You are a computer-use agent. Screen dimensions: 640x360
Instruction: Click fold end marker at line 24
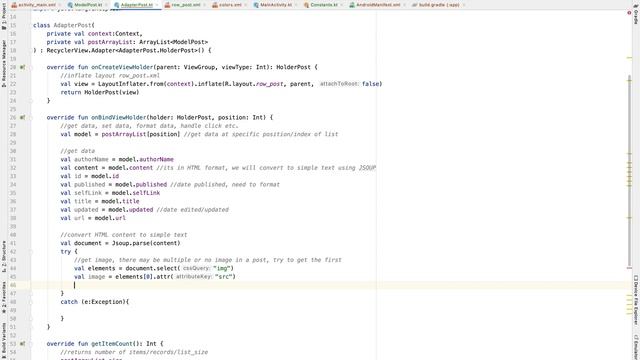[31, 100]
